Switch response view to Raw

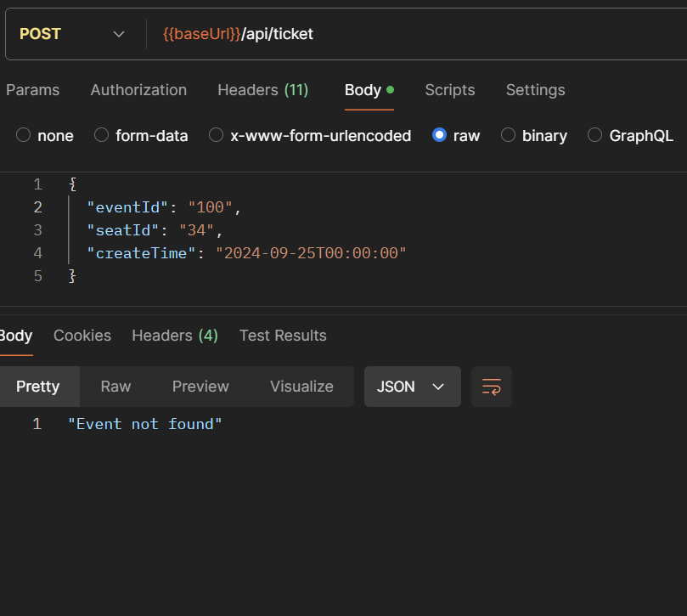tap(115, 387)
